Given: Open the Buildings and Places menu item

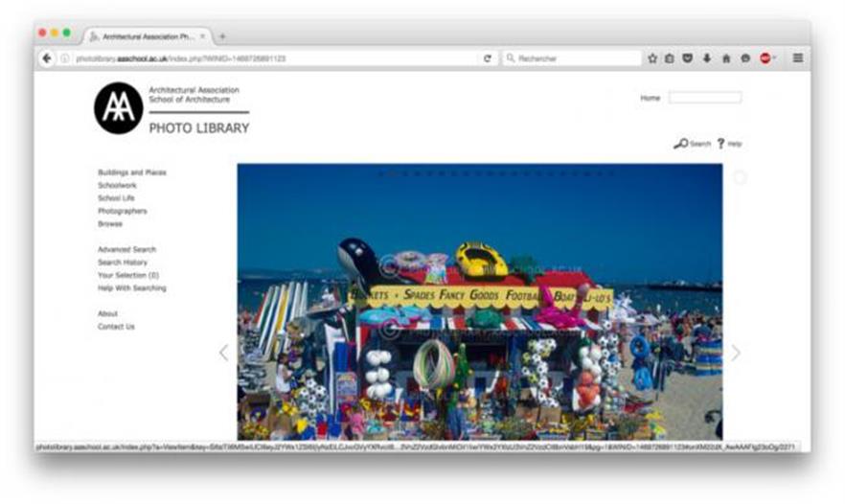Looking at the screenshot, I should [131, 172].
